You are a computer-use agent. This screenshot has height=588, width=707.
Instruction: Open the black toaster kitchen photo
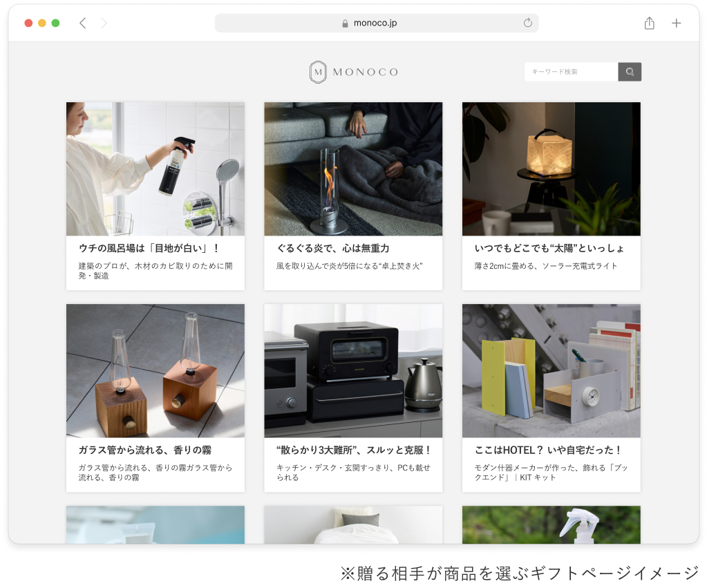(x=353, y=371)
